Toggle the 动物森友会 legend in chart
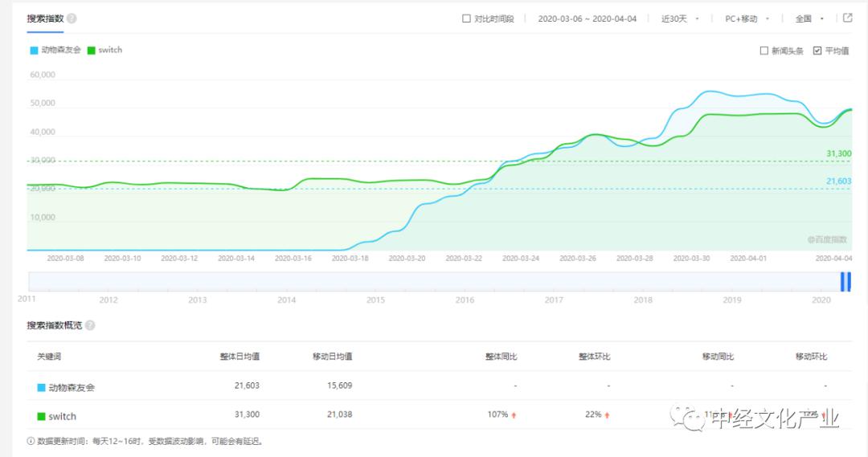Image resolution: width=868 pixels, height=457 pixels. (x=55, y=50)
